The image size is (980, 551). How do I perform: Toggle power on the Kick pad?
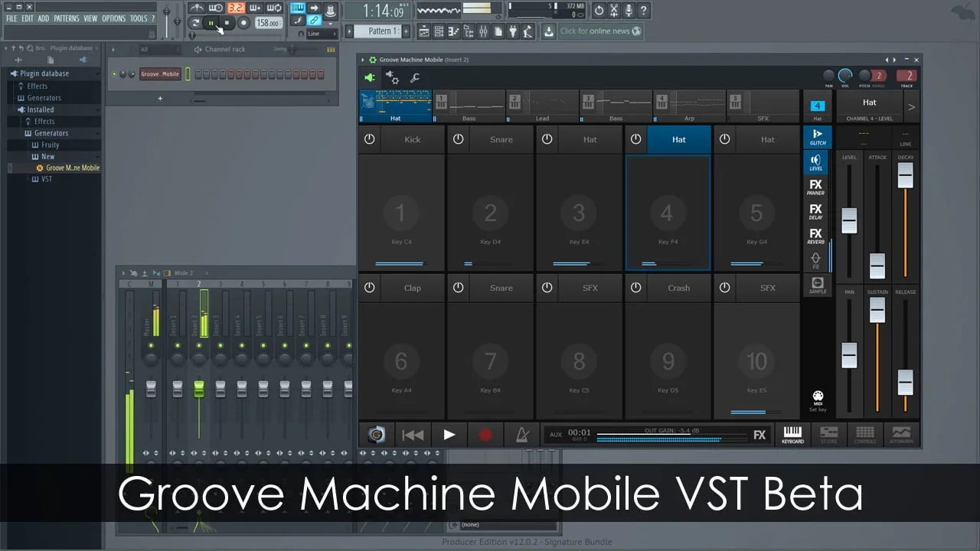(x=369, y=139)
